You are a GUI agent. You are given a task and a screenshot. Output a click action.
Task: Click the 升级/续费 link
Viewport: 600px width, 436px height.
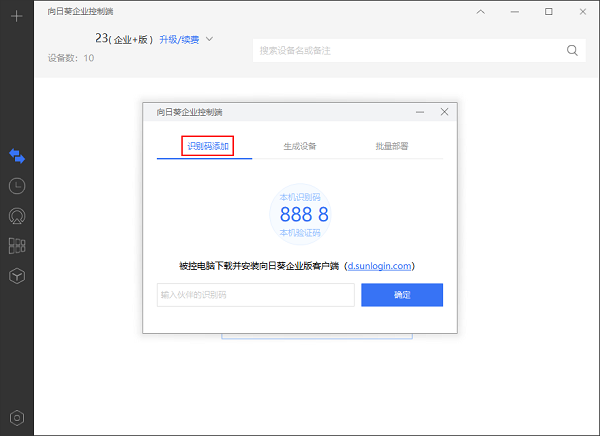tap(179, 39)
